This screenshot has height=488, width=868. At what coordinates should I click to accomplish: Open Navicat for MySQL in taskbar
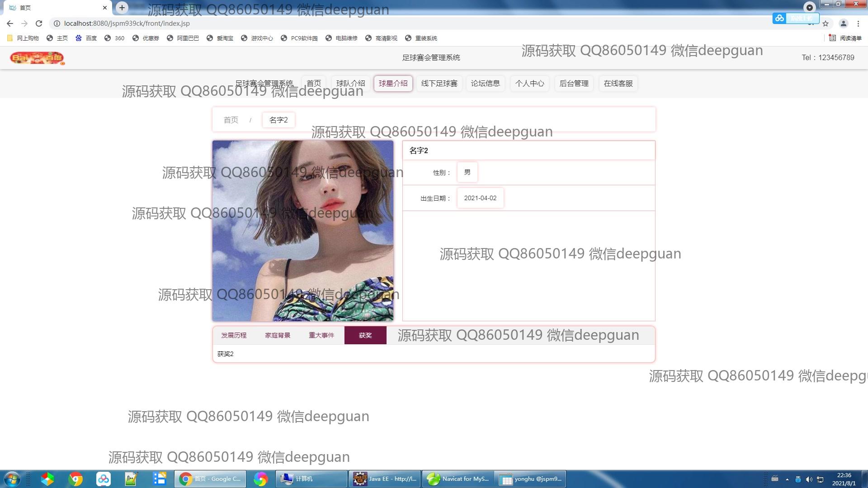[458, 479]
